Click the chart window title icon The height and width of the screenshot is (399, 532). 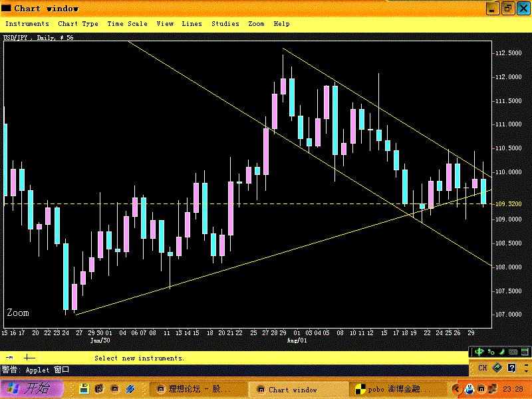[6, 8]
